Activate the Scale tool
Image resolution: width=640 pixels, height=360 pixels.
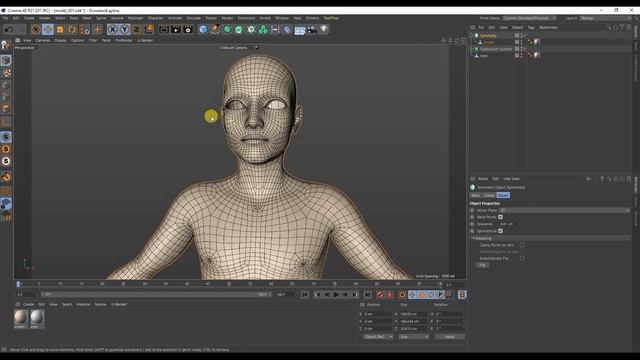60,29
